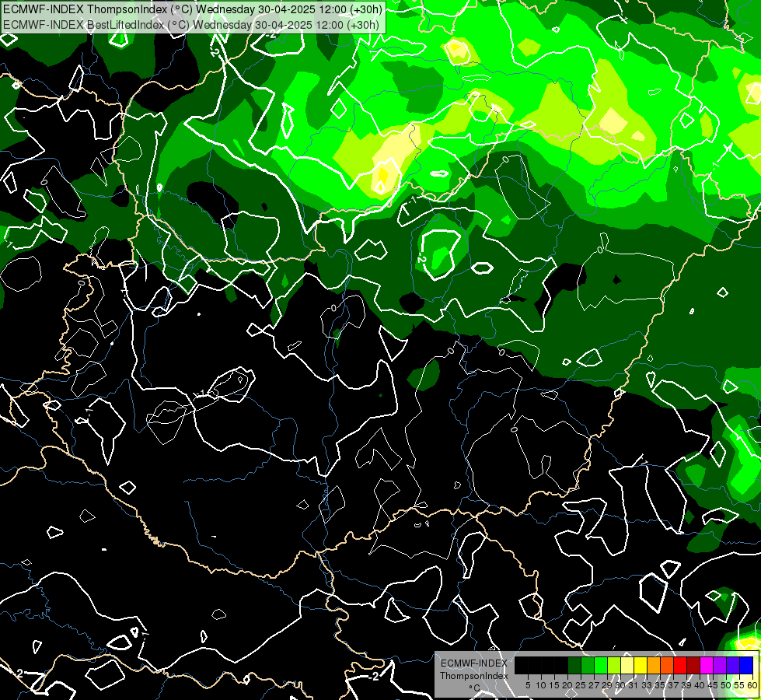Click the legend tick value '45'
The height and width of the screenshot is (700, 761).
coord(713,685)
